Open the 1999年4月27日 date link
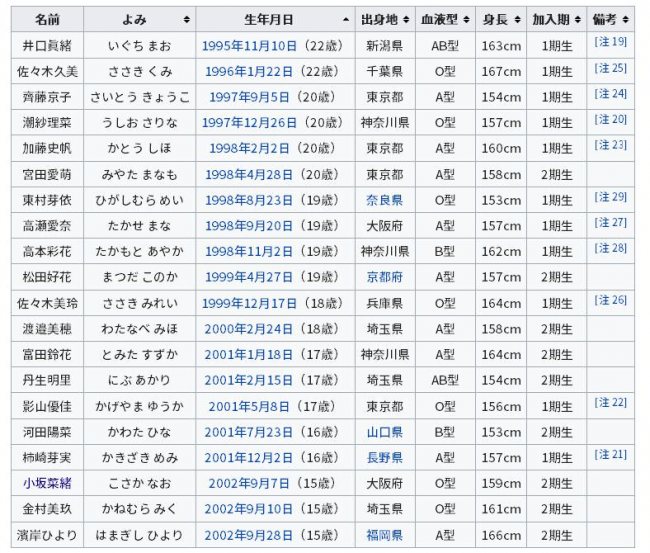 250,277
